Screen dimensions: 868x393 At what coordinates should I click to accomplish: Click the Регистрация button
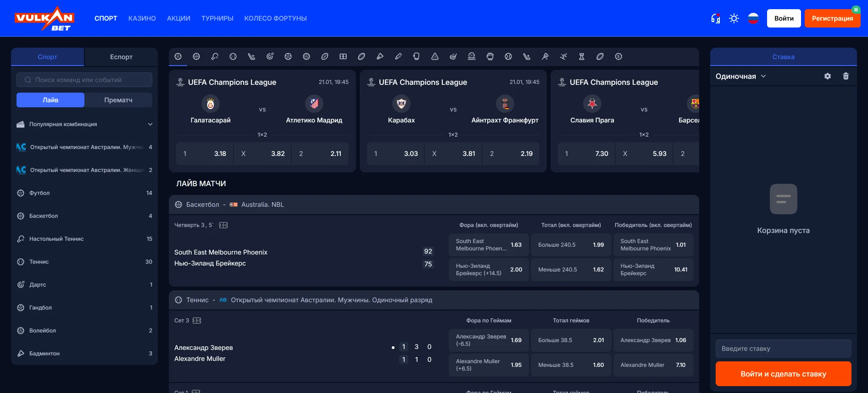pyautogui.click(x=832, y=18)
